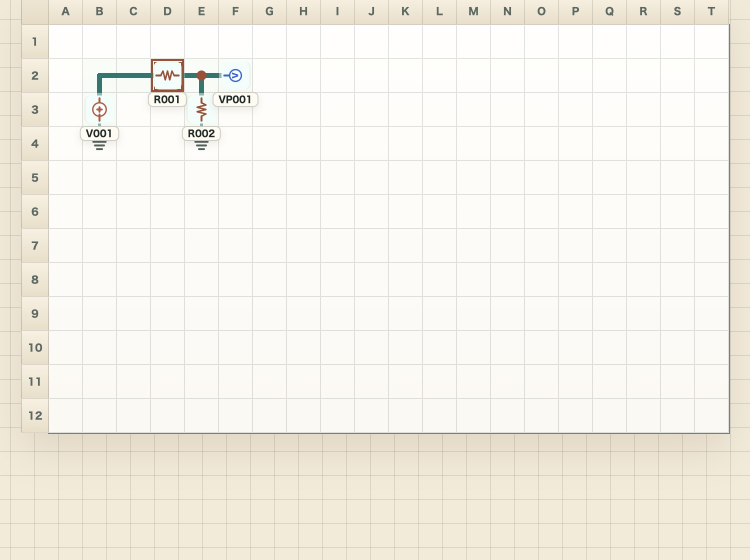The width and height of the screenshot is (750, 560).
Task: Select column header T
Action: [x=711, y=11]
